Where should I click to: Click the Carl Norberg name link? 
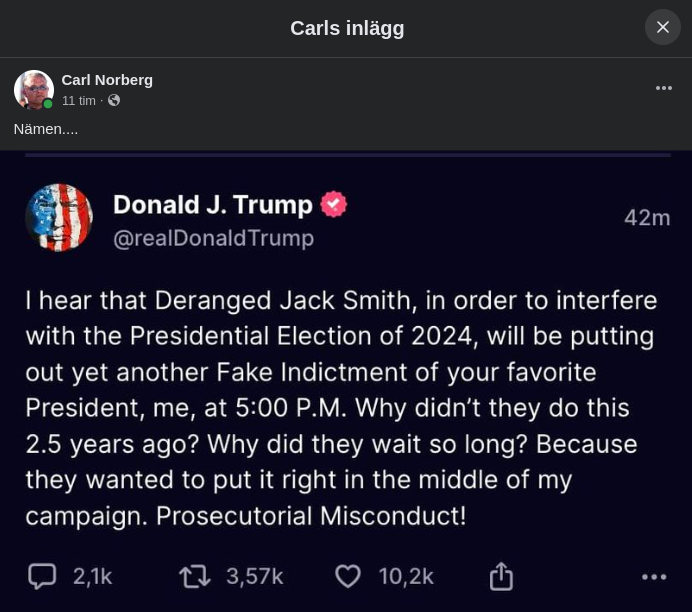(x=107, y=80)
